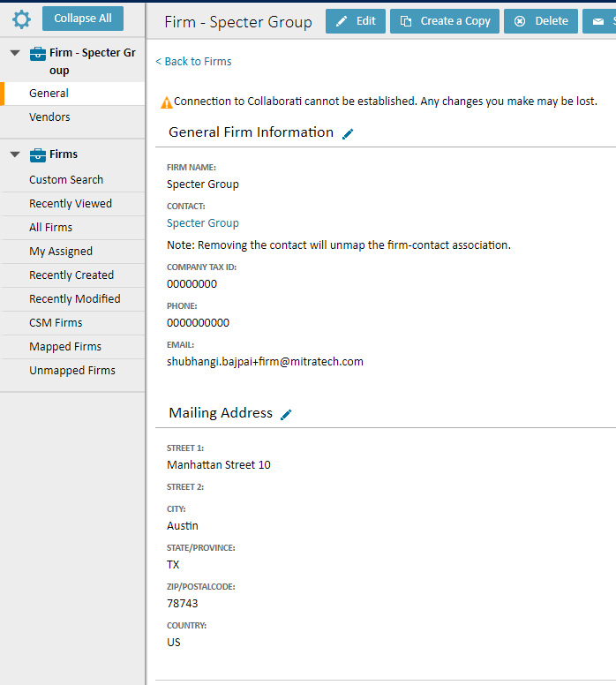616x685 pixels.
Task: Open Recently Modified firms
Action: pyautogui.click(x=72, y=299)
